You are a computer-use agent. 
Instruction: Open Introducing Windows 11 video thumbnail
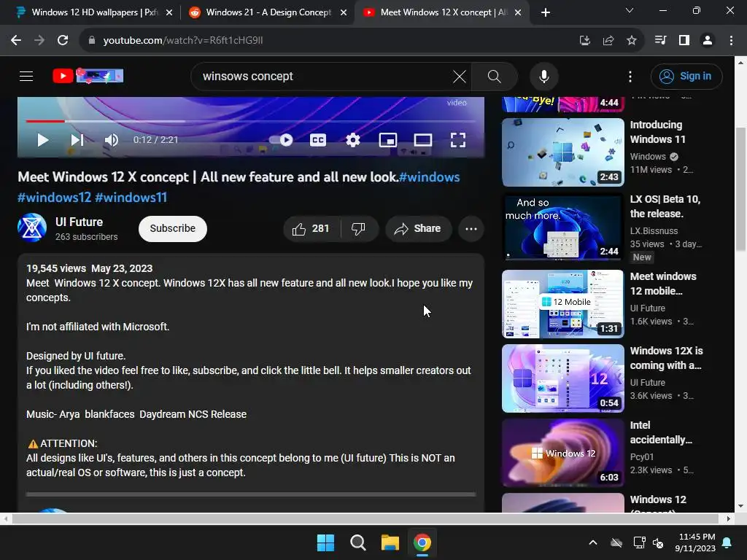click(562, 152)
